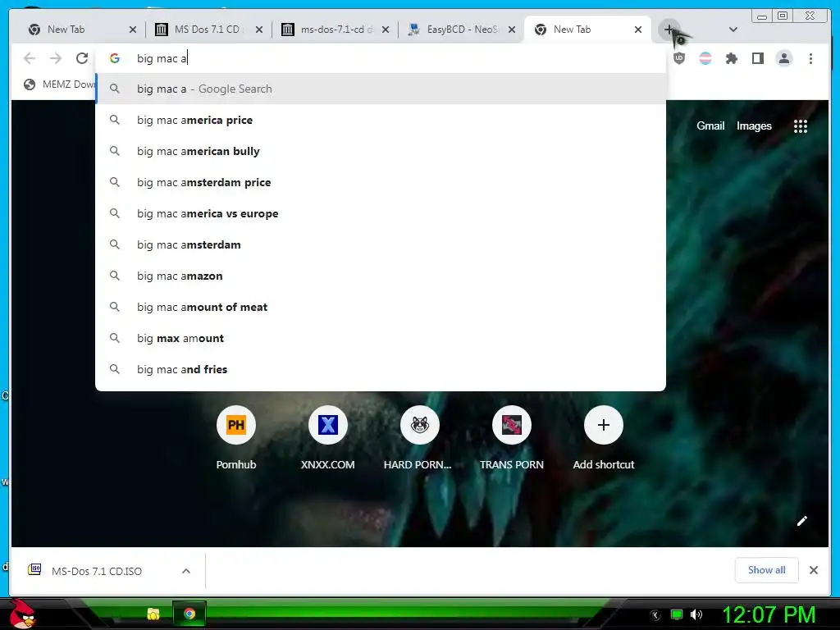Click the browser forward arrow
Image resolution: width=840 pixels, height=630 pixels.
click(56, 58)
